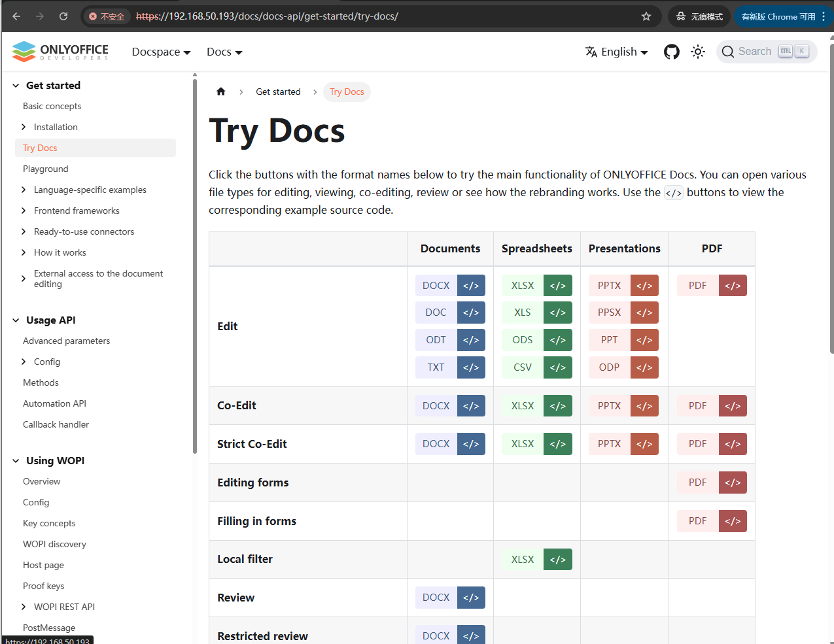Click the home breadcrumb icon

(x=221, y=92)
